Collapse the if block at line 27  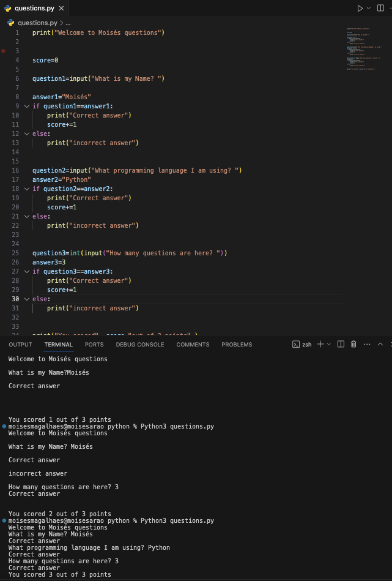(x=27, y=272)
